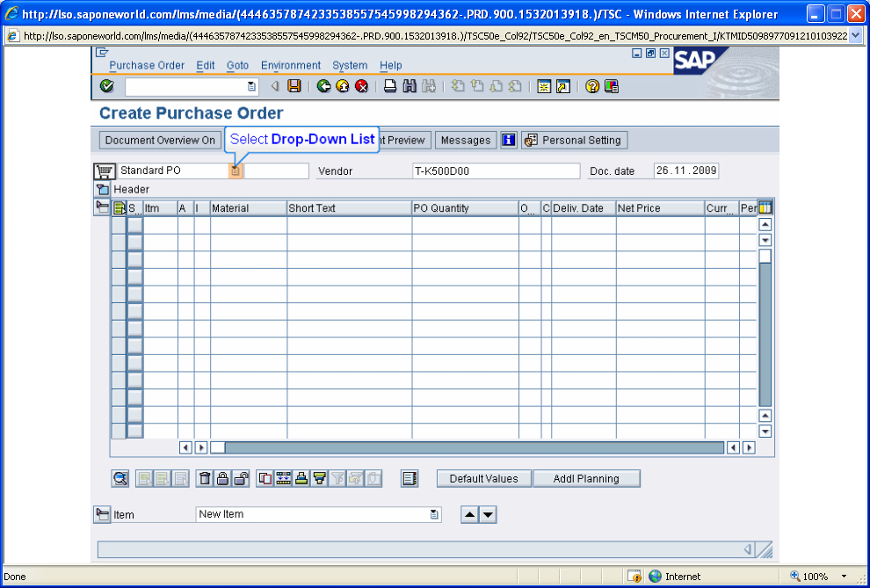Viewport: 870px width, 588px height.
Task: Expand the Item detail section
Action: pos(102,514)
